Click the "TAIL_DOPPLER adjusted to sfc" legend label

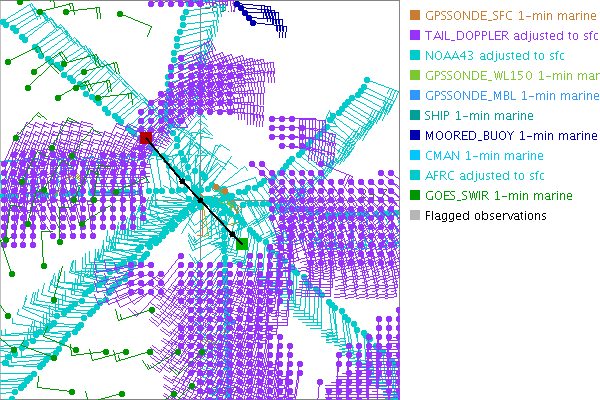tap(510, 36)
